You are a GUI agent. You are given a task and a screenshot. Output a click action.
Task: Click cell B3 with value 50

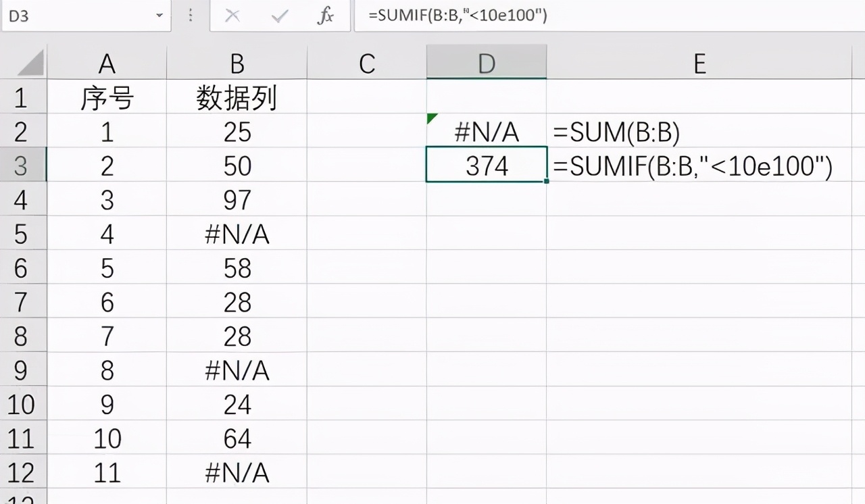click(237, 166)
